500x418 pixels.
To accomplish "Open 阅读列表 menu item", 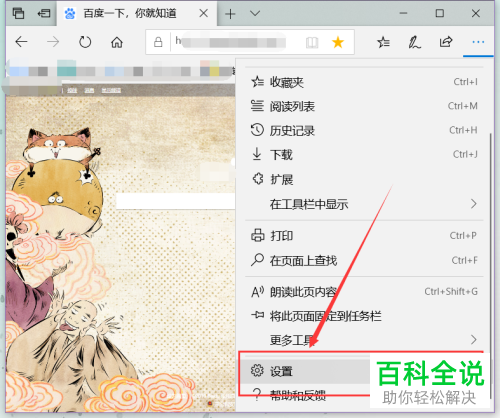I will [x=364, y=106].
